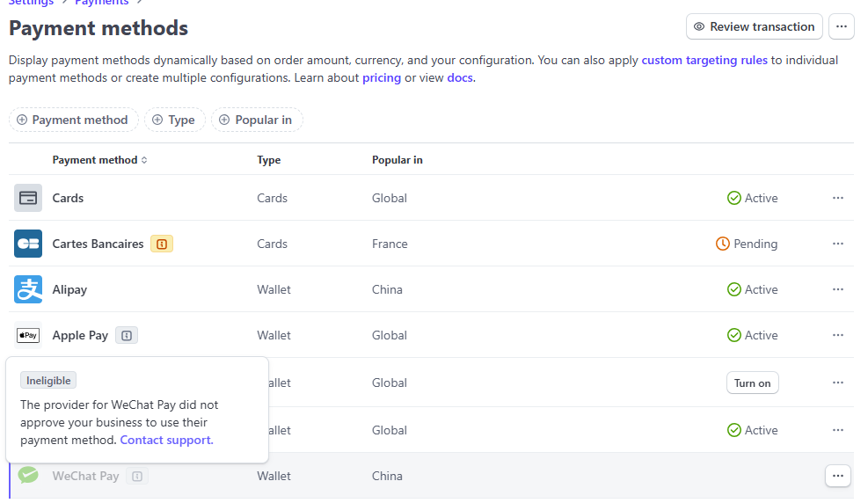Click the Alipay logo icon

coord(27,289)
